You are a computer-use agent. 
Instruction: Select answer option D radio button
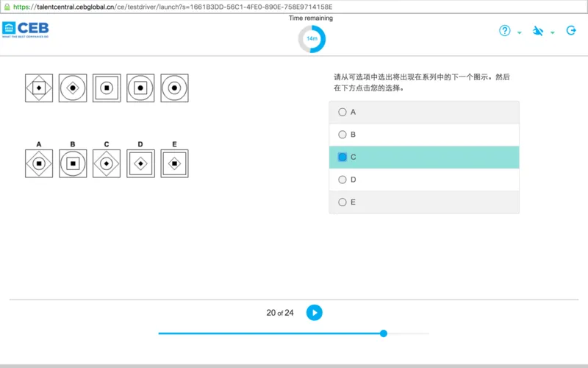342,180
